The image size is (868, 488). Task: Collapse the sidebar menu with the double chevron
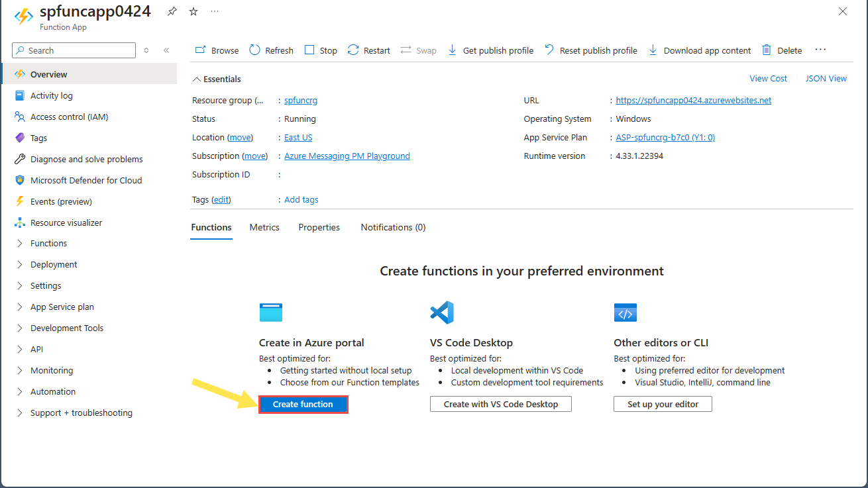tap(166, 50)
